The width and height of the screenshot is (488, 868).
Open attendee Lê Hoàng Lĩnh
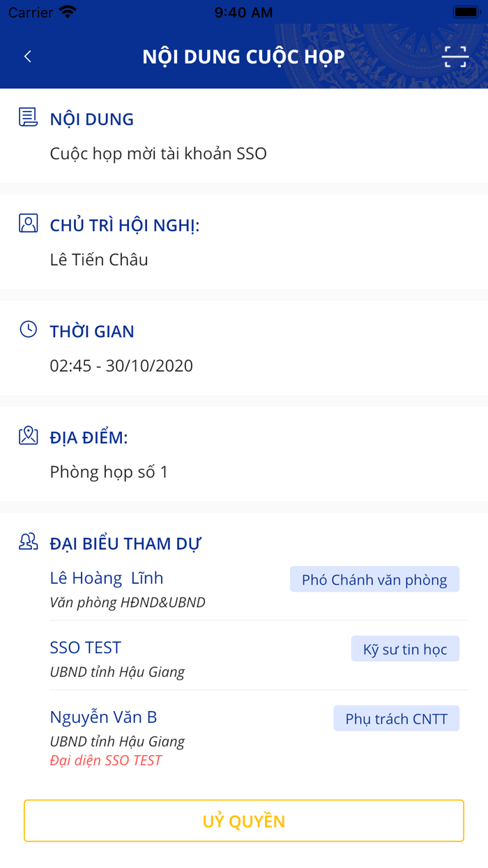pos(106,577)
